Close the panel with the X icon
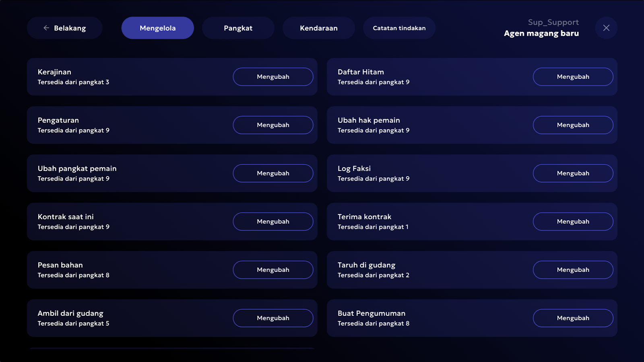 pyautogui.click(x=606, y=28)
